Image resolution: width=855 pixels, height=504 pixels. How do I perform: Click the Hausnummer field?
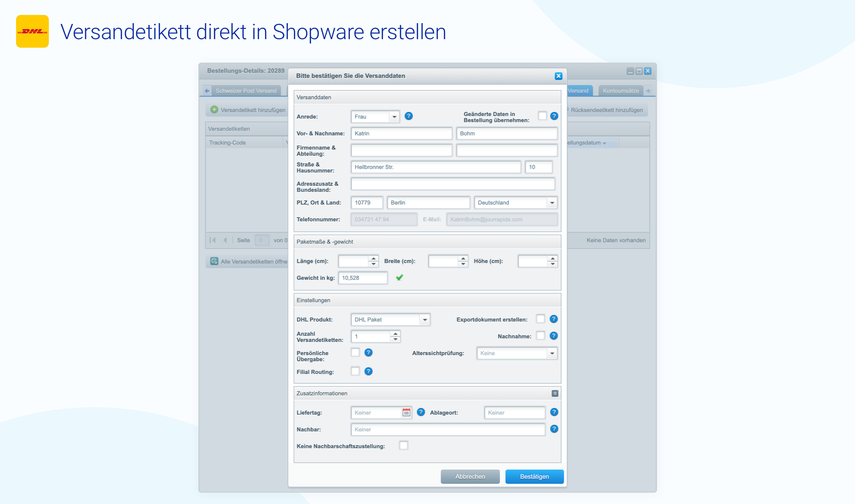(539, 167)
